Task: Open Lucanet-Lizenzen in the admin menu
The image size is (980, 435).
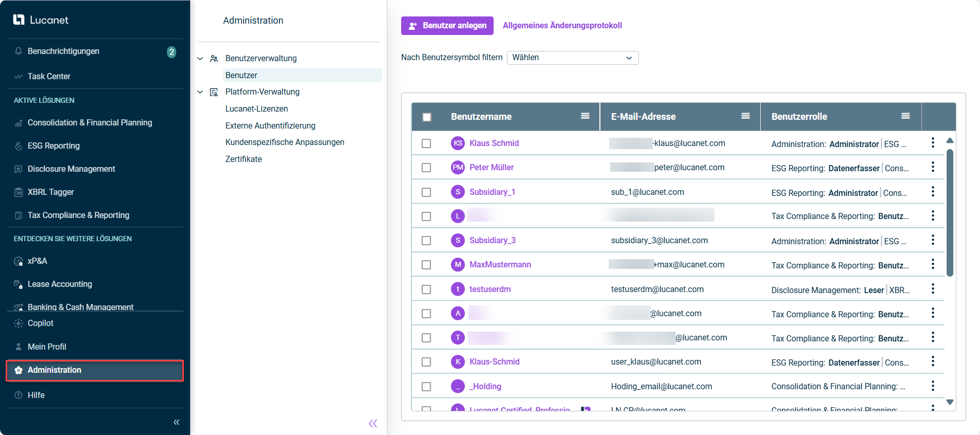Action: click(x=256, y=109)
